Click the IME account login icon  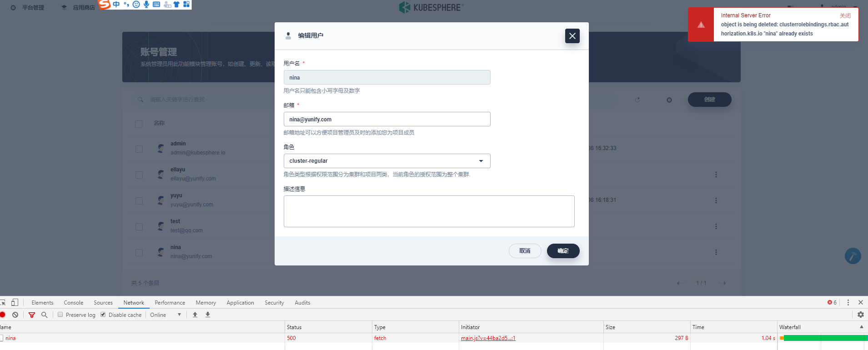pyautogui.click(x=167, y=5)
